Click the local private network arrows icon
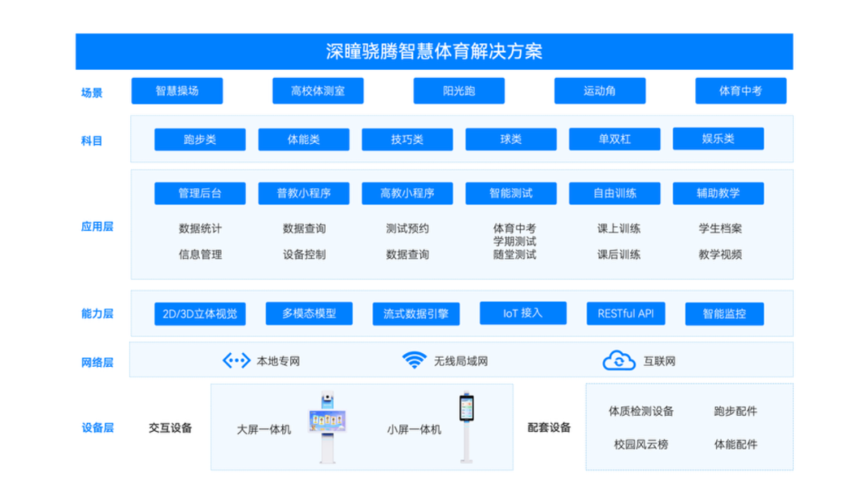The image size is (868, 489). pyautogui.click(x=236, y=361)
